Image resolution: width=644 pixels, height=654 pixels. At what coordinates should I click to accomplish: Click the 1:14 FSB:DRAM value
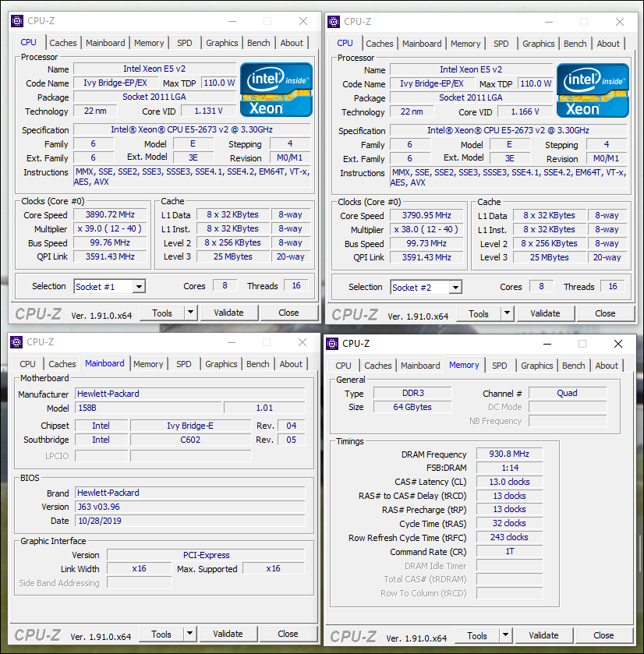pos(509,468)
